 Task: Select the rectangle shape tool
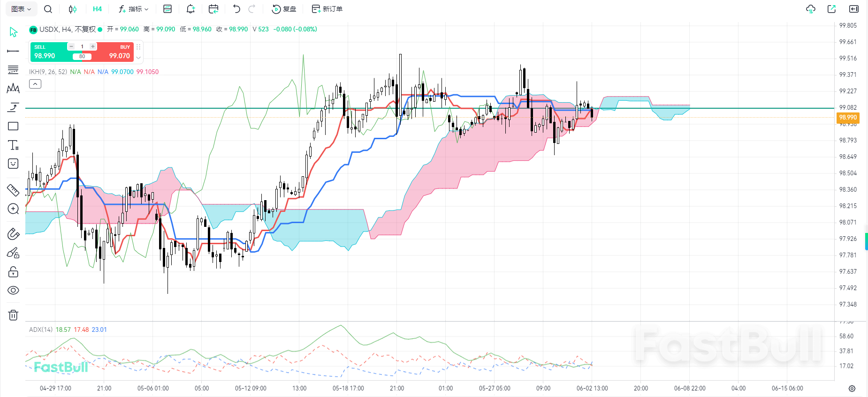(13, 126)
